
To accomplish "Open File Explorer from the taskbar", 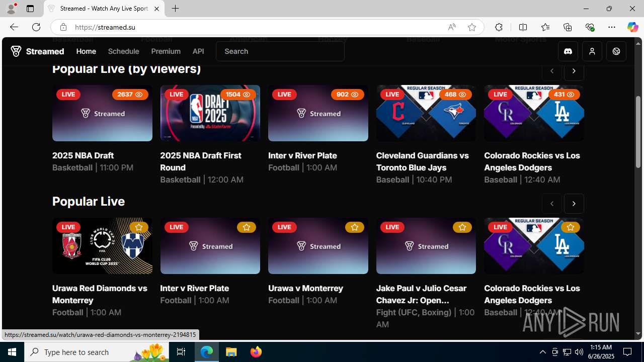I will (231, 352).
